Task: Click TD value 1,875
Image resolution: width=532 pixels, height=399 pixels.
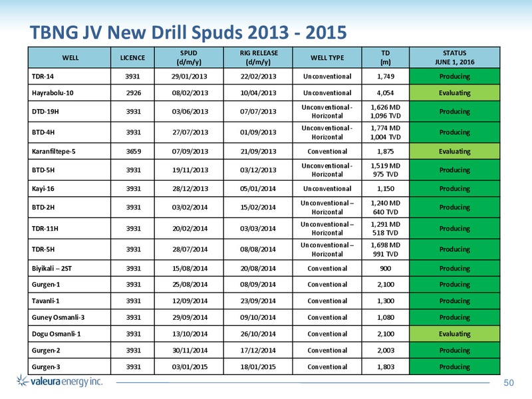Action: 386,152
